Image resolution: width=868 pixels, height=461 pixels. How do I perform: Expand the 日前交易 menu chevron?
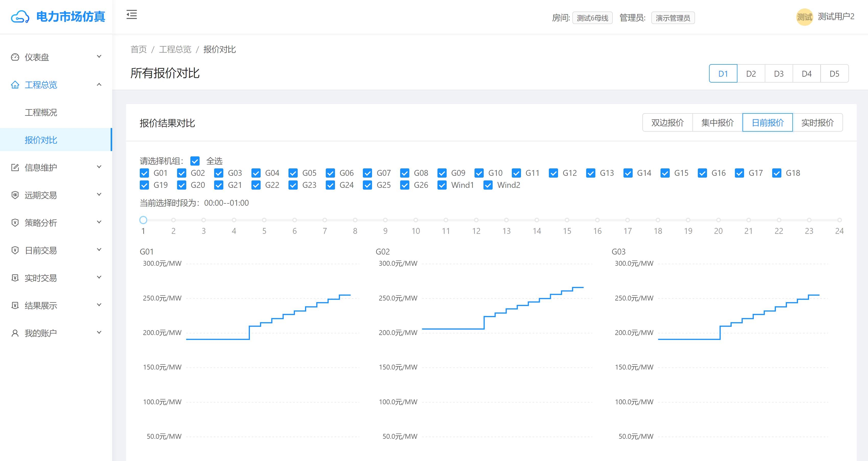[x=99, y=250]
